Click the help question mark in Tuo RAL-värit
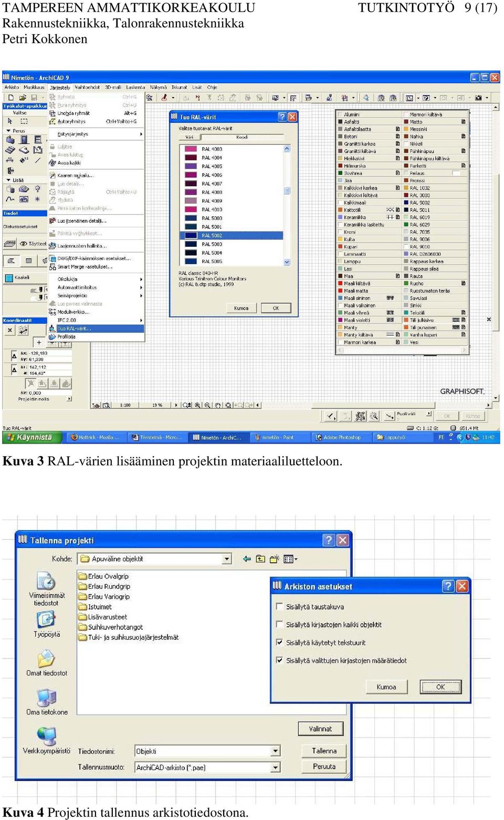Viewport: 504px width, 820px height. tap(282, 117)
